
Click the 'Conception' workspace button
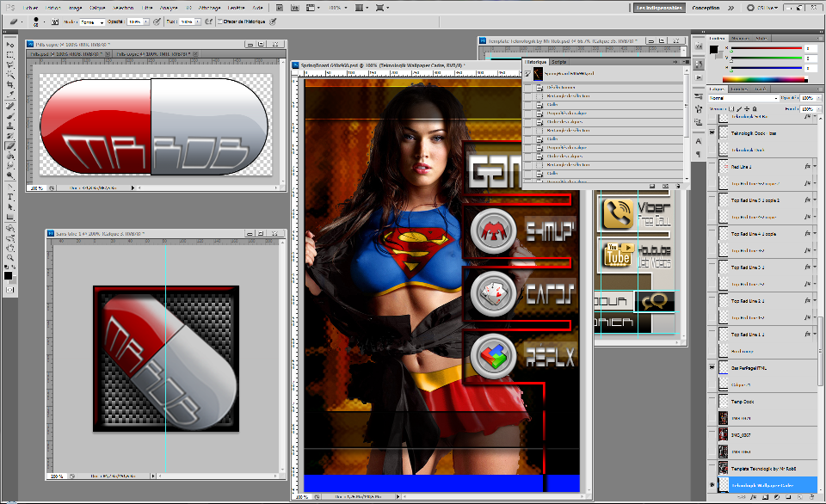[x=706, y=8]
